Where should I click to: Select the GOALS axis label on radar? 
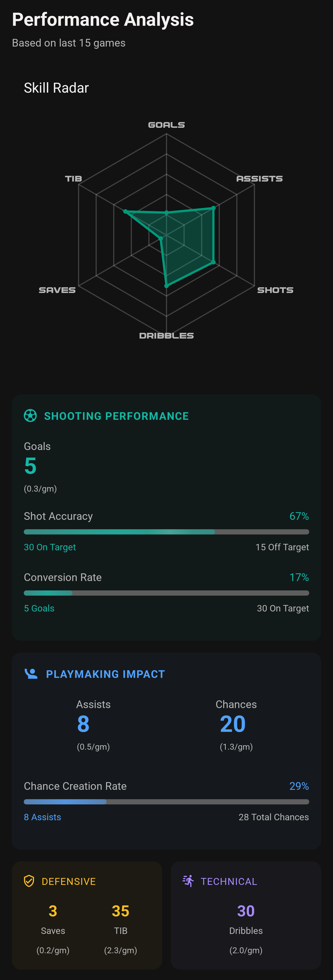click(x=166, y=125)
